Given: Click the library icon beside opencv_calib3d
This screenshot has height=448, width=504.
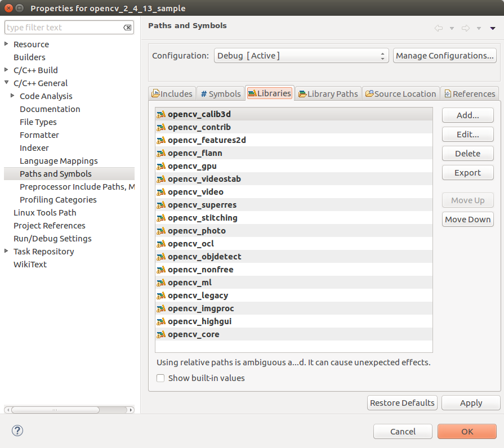Looking at the screenshot, I should (x=161, y=114).
